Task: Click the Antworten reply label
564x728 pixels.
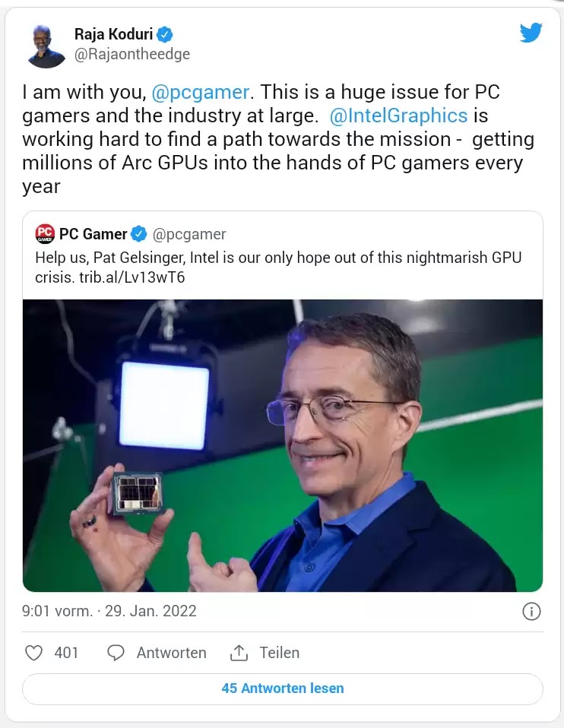Action: click(x=172, y=653)
